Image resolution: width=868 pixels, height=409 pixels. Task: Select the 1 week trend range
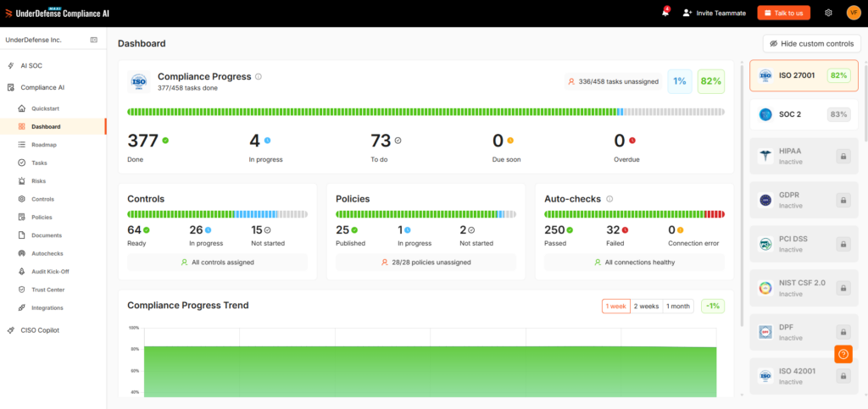(615, 307)
